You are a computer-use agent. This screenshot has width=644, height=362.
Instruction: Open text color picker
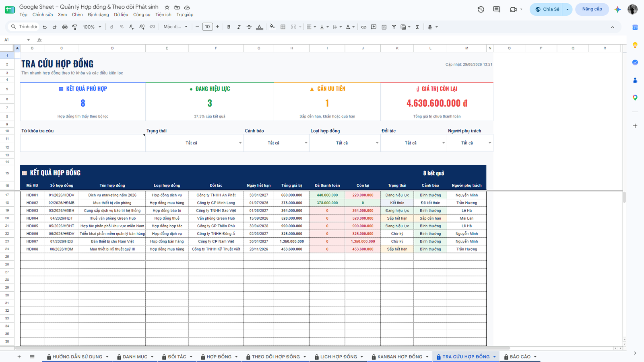tap(260, 27)
